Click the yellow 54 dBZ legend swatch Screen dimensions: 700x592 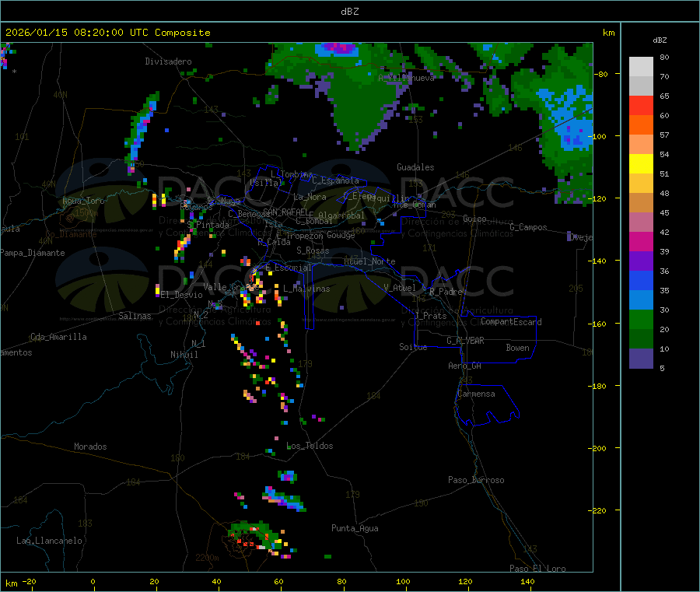pyautogui.click(x=641, y=164)
